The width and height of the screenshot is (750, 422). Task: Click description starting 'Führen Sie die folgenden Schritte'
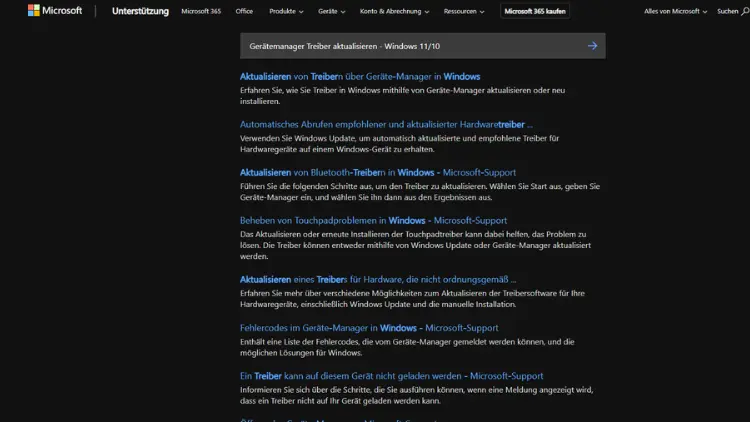click(x=419, y=192)
